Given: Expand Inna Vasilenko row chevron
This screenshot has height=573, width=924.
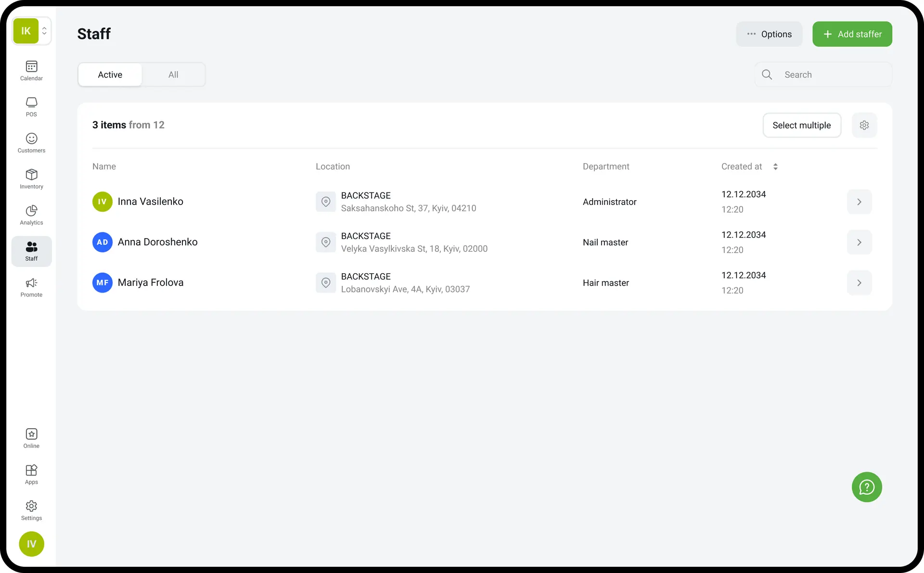Looking at the screenshot, I should (x=859, y=202).
